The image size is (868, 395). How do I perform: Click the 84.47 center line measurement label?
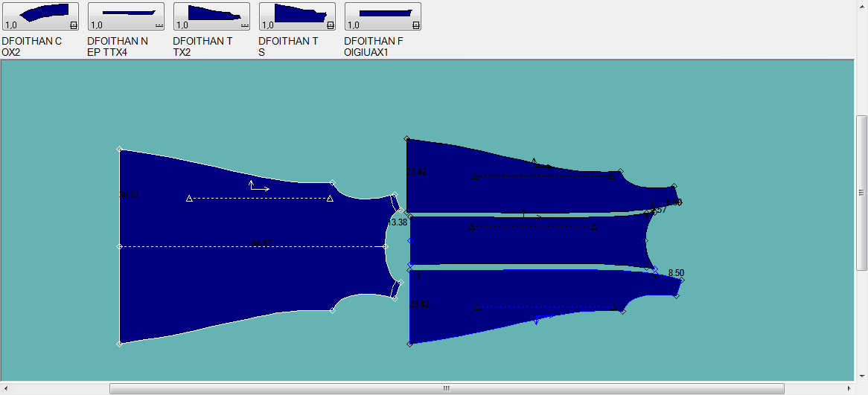pyautogui.click(x=261, y=243)
